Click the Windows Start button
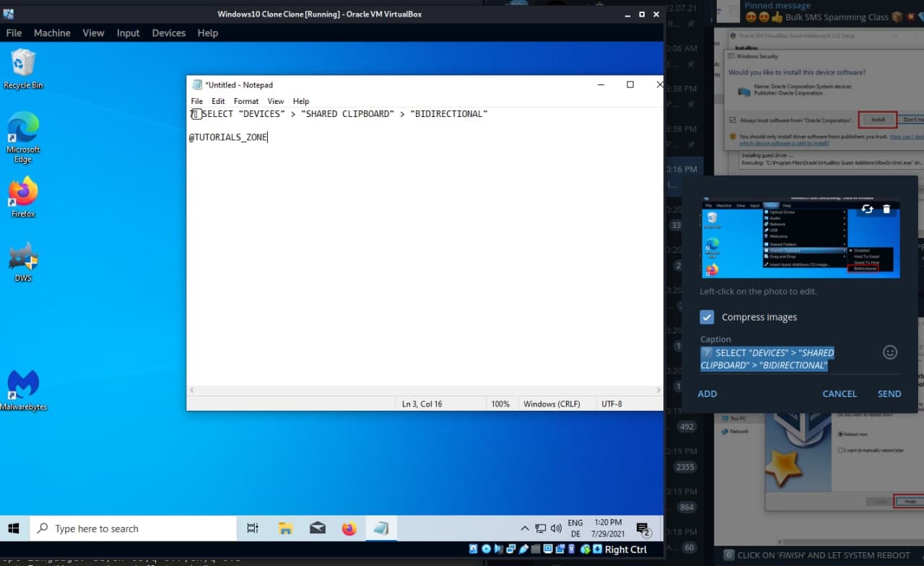The width and height of the screenshot is (924, 566). click(x=14, y=528)
